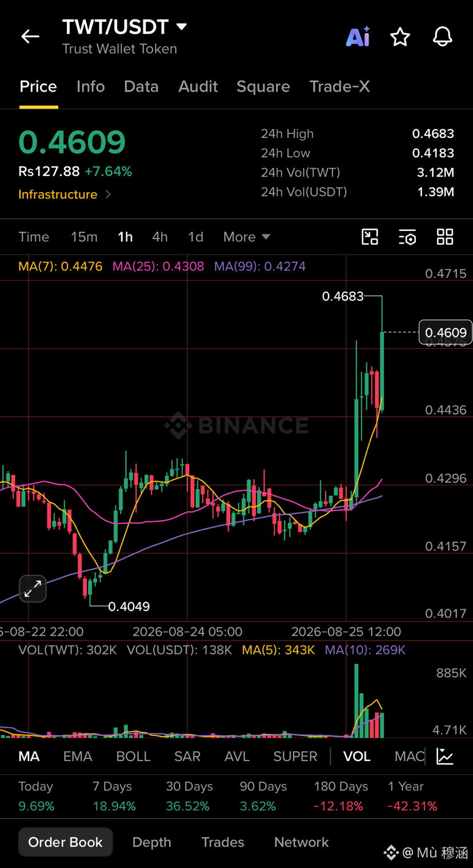Click the volume MA(10): 269K legend
This screenshot has height=868, width=473.
coord(365,650)
